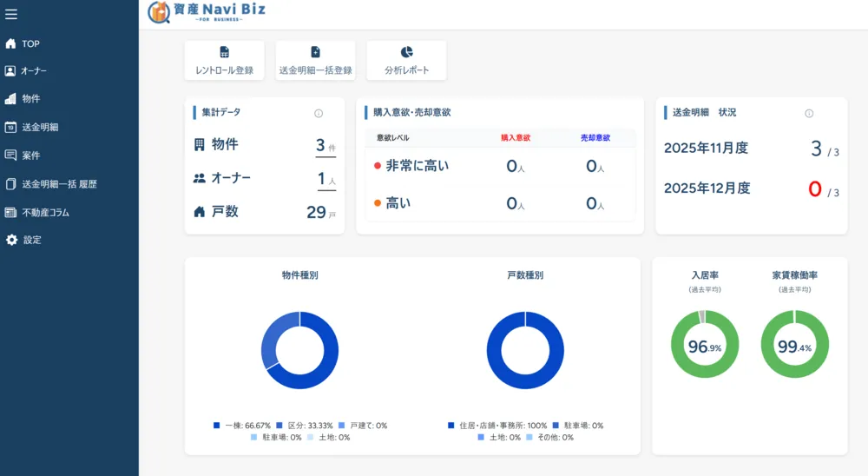Click the 高い level row label
This screenshot has width=868, height=476.
coord(398,203)
